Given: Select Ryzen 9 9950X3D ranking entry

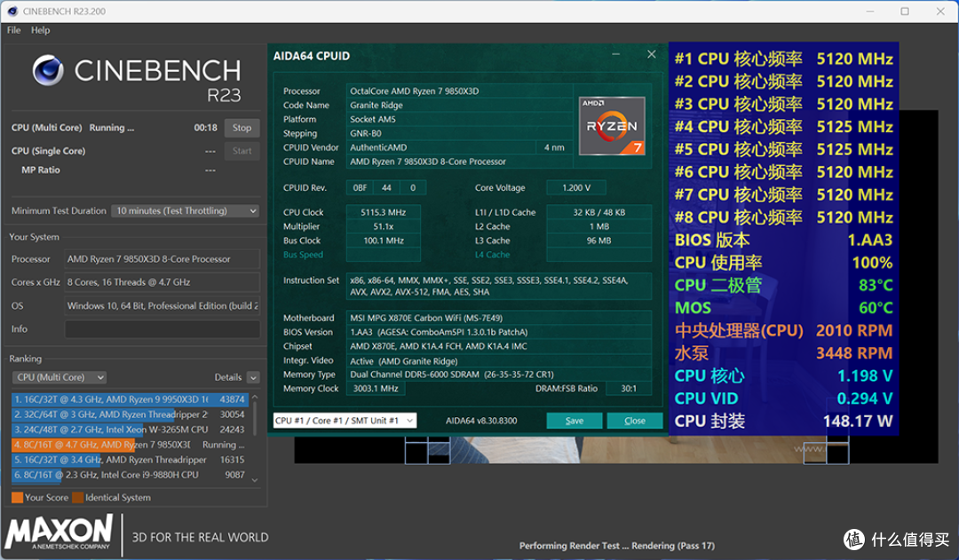Looking at the screenshot, I should [x=130, y=399].
